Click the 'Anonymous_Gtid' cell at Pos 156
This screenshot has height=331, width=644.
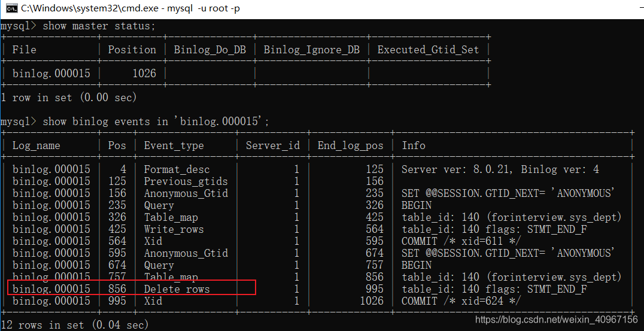coord(186,193)
